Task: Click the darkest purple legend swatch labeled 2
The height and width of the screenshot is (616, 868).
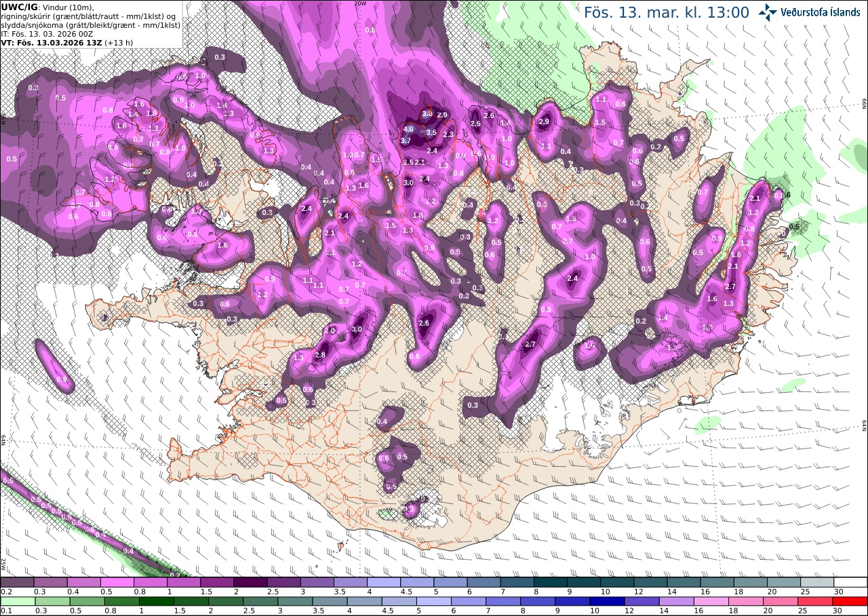Action: (250, 582)
